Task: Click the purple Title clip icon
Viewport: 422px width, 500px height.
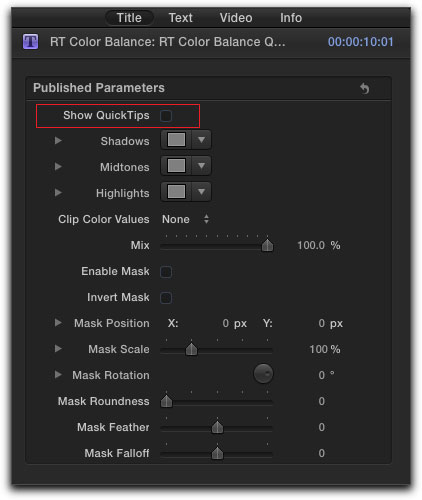Action: pos(30,42)
